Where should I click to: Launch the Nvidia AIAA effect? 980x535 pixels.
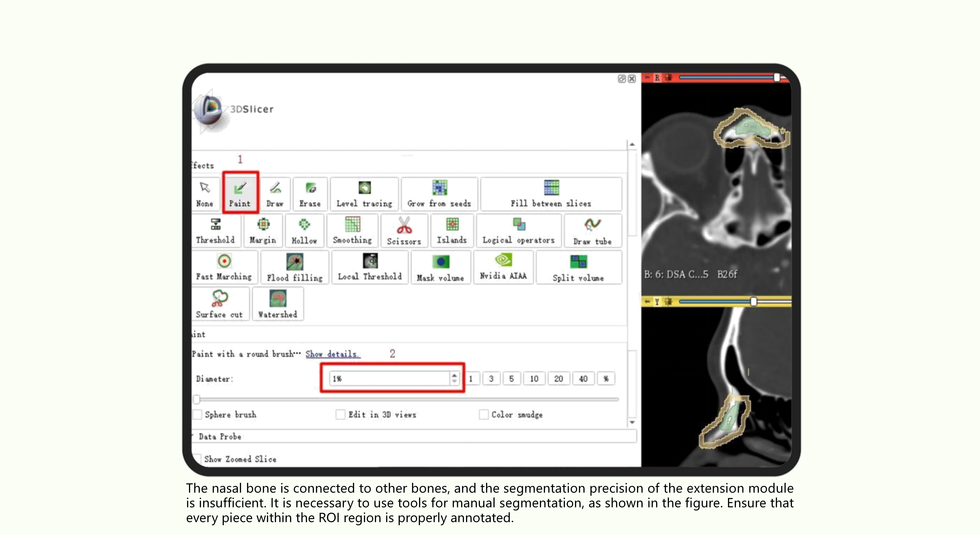point(503,267)
